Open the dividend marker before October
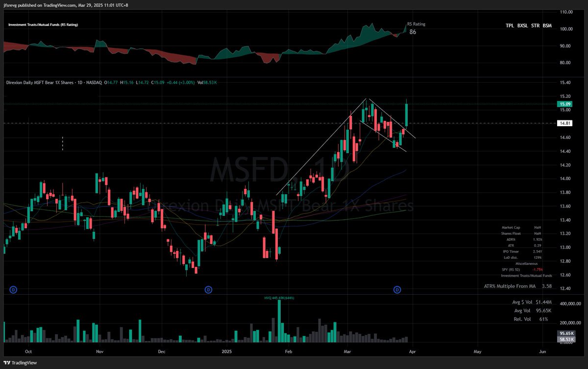This screenshot has height=369, width=588. [x=13, y=290]
